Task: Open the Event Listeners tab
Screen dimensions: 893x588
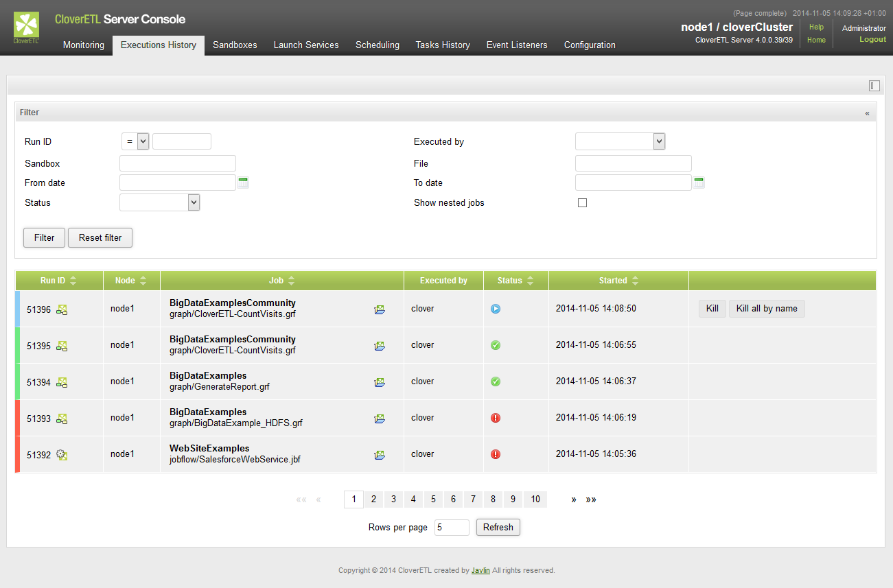Action: 517,45
